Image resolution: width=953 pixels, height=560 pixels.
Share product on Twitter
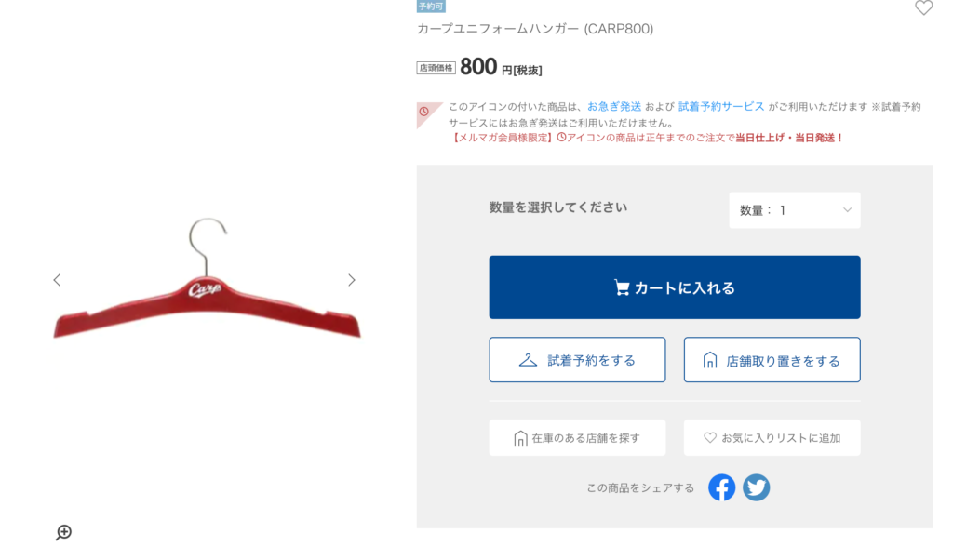click(x=756, y=487)
